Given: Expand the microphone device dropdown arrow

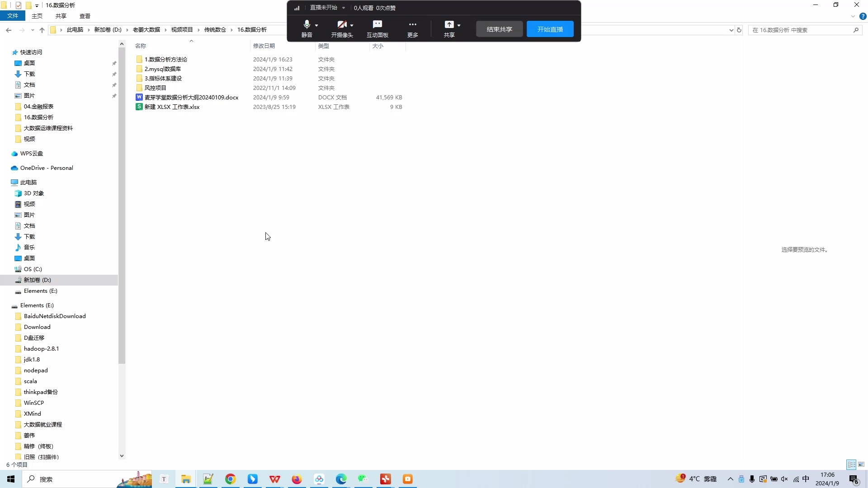Looking at the screenshot, I should pos(316,25).
